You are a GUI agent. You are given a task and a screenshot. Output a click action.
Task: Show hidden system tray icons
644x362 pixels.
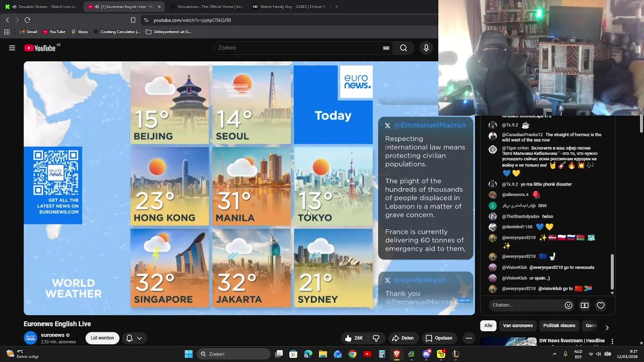coord(555,354)
